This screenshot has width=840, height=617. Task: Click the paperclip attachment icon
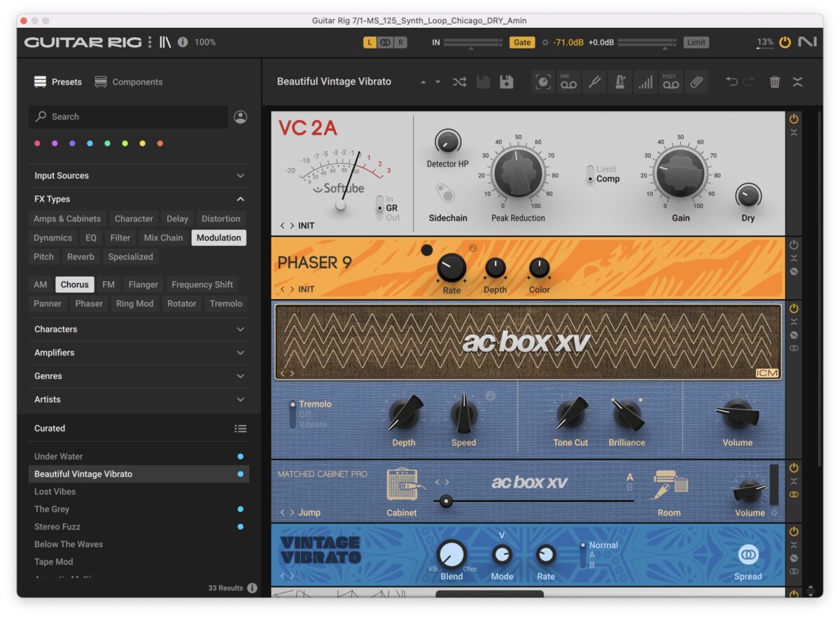coord(696,82)
